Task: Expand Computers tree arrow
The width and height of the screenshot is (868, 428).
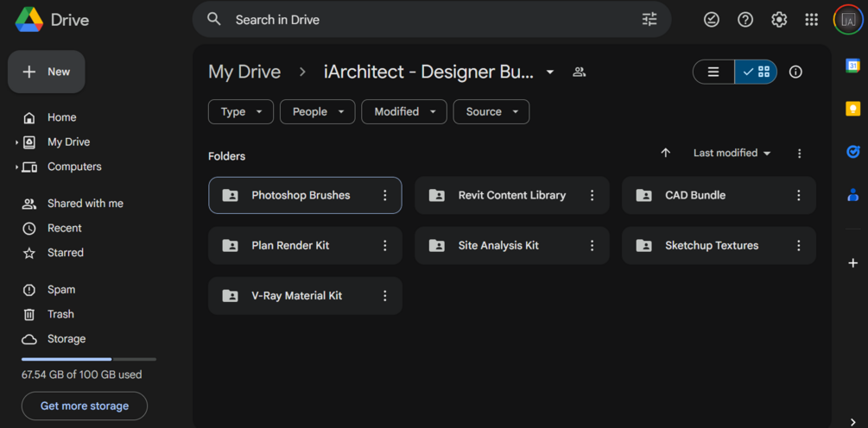Action: (x=16, y=167)
